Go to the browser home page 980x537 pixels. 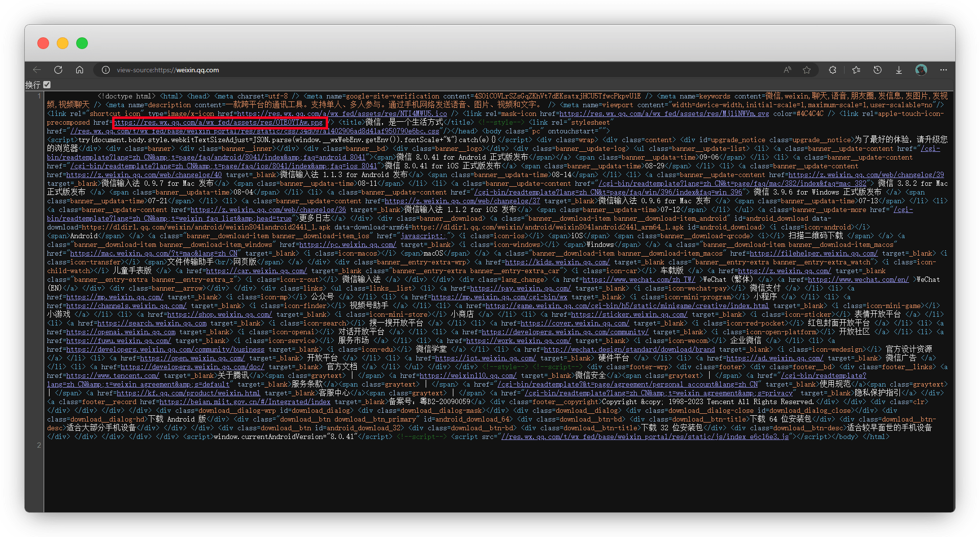pos(80,70)
